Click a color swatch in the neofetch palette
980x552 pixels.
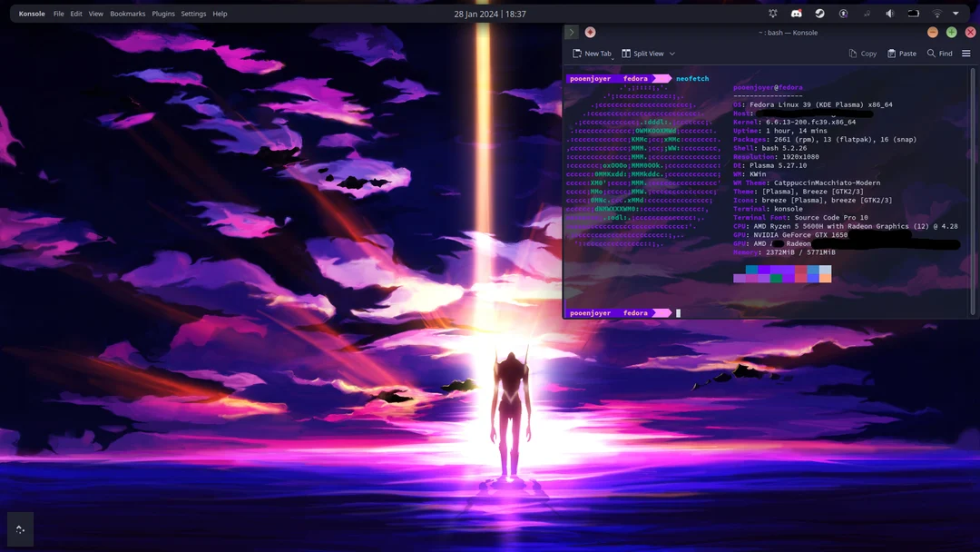pos(780,273)
